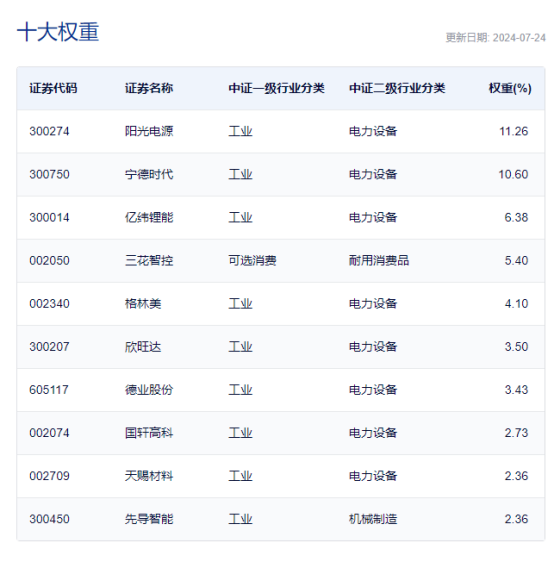Click the 证券代码 column header

point(53,88)
